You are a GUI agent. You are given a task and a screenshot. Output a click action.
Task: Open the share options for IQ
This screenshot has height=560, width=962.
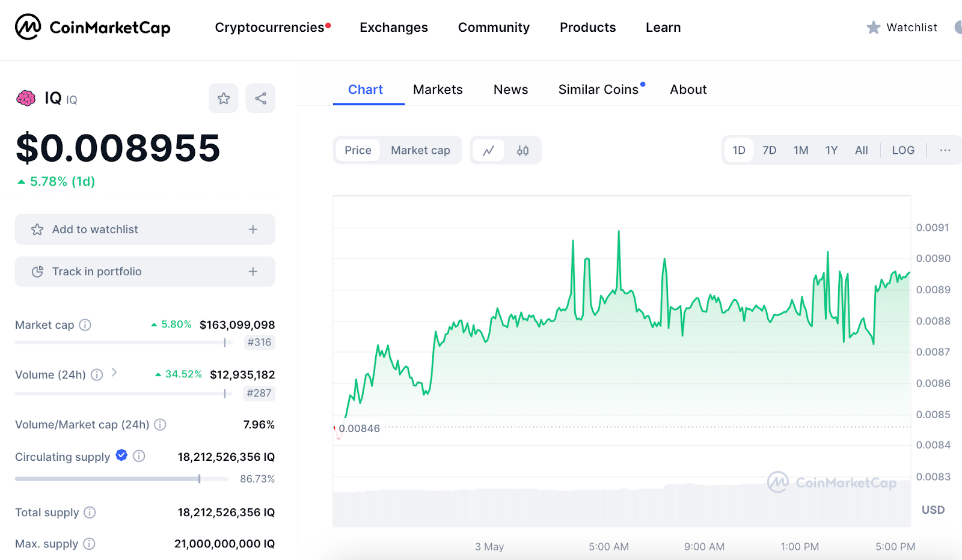point(260,98)
